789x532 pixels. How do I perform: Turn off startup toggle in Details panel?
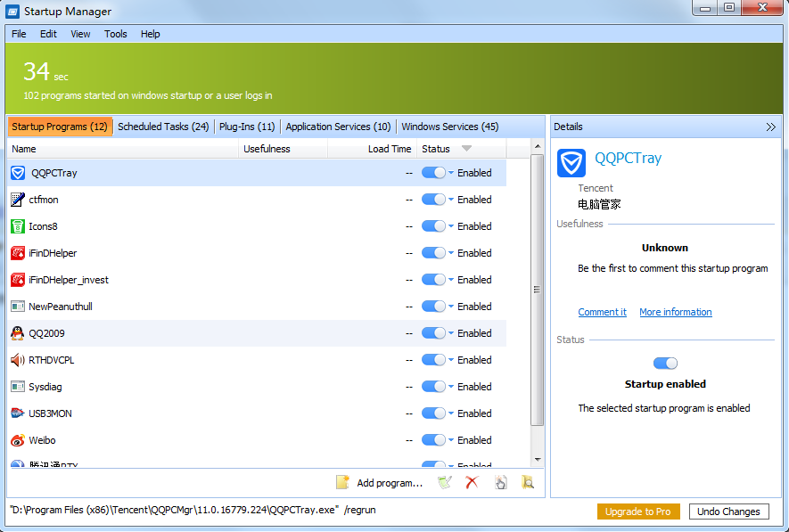click(665, 363)
